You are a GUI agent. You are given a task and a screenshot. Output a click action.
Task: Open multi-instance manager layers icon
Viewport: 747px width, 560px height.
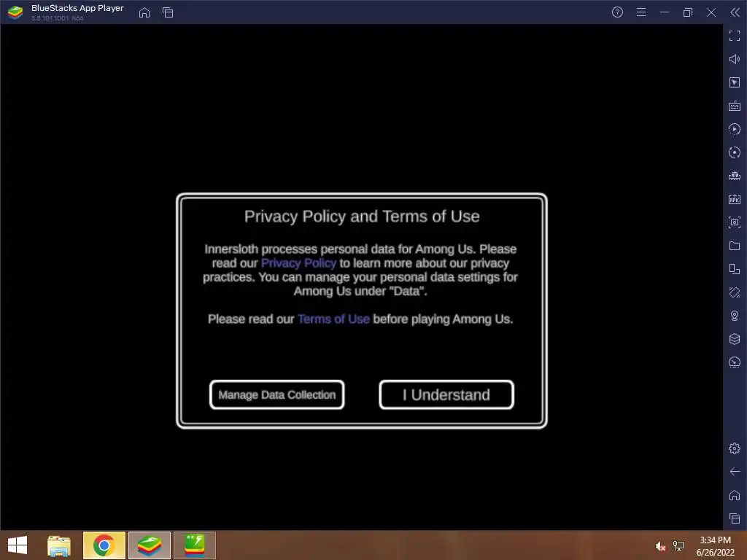point(735,339)
